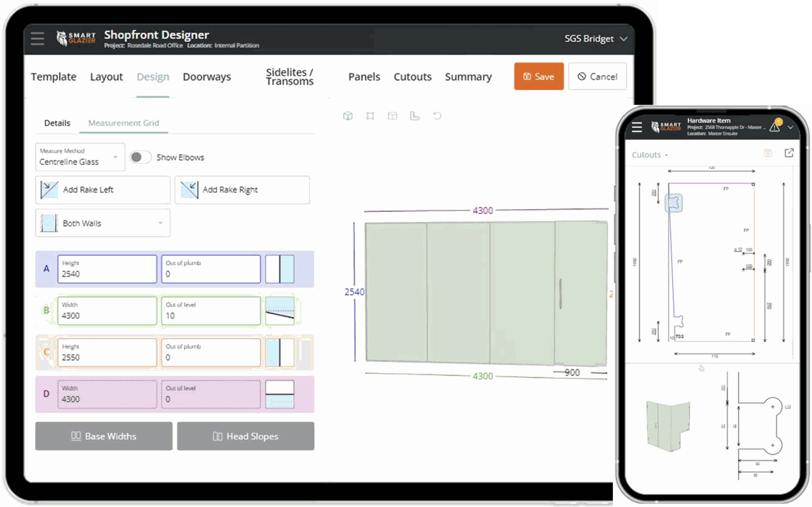Toggle the Show Elbows switch
Viewport: 812px width, 507px height.
[x=140, y=157]
